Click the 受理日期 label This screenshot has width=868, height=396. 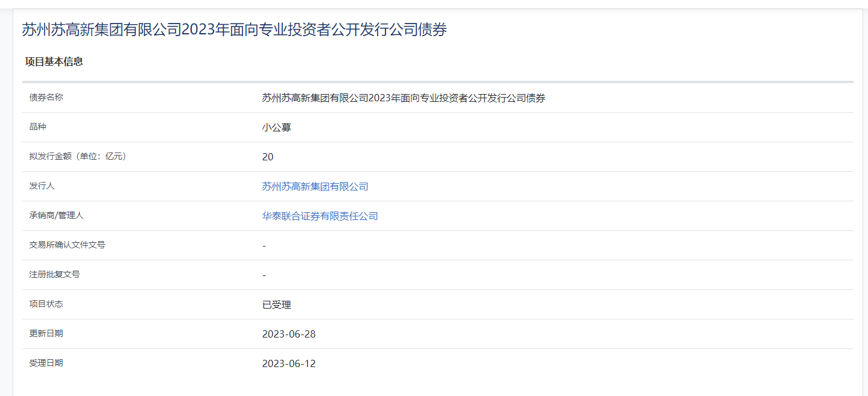click(x=46, y=363)
